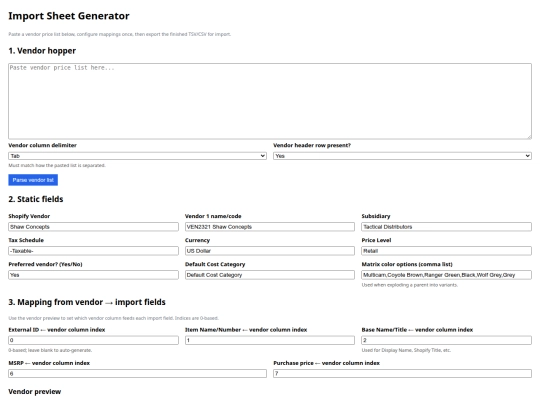Image resolution: width=540 pixels, height=405 pixels.
Task: Edit the Preferred vendor Yes/No field
Action: pos(93,275)
